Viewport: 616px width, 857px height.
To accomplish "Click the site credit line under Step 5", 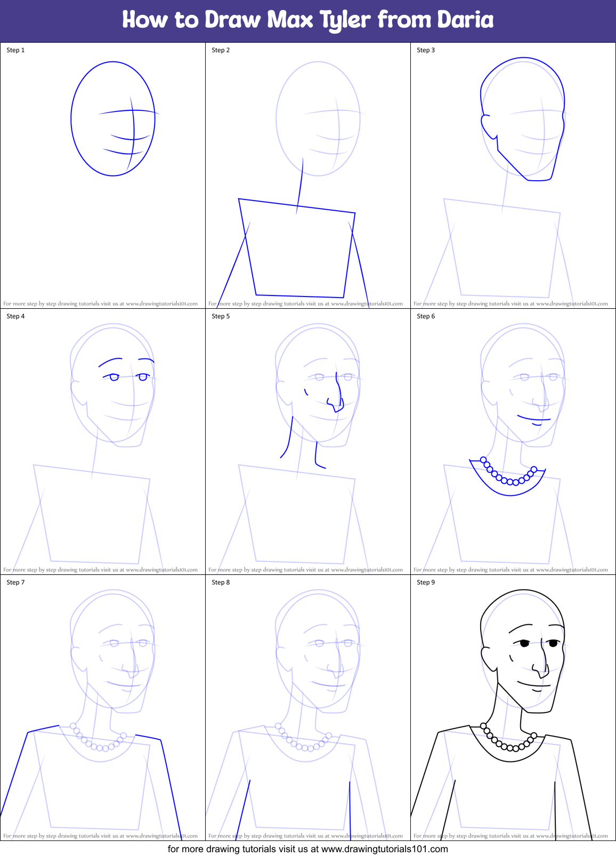I will tap(305, 570).
